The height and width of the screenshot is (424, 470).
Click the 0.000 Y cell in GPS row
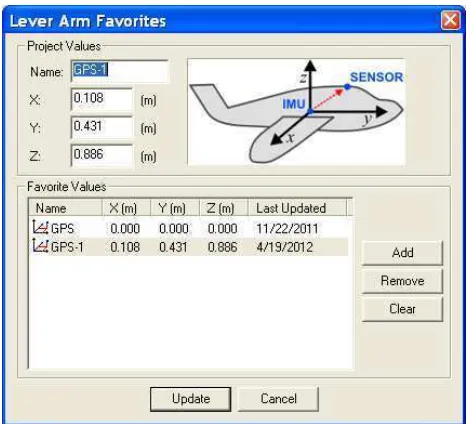click(x=173, y=229)
